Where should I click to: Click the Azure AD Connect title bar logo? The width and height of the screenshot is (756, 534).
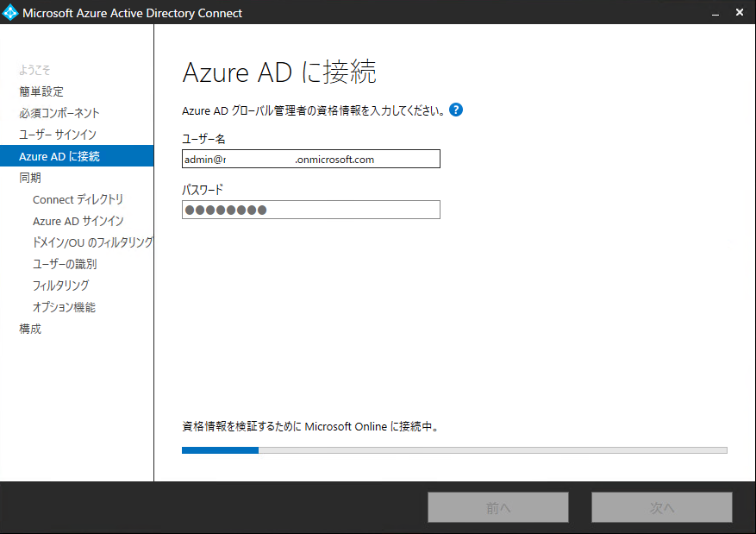tap(11, 12)
